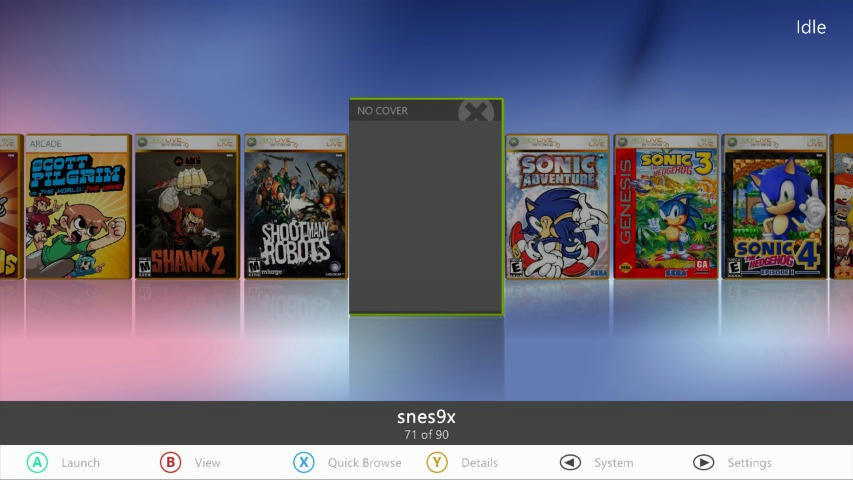Screen dimensions: 853x480
Task: Select the Scott Pilgrim game cover
Action: (78, 207)
